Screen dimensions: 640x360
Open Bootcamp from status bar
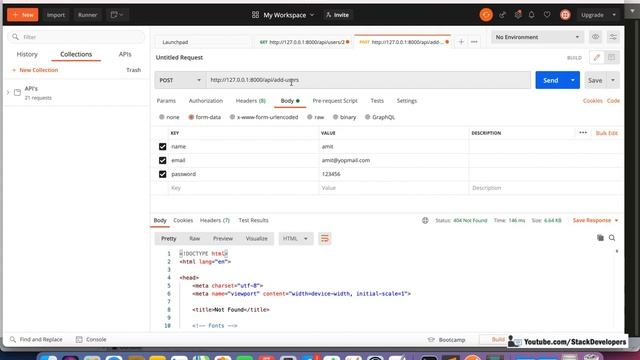click(447, 340)
